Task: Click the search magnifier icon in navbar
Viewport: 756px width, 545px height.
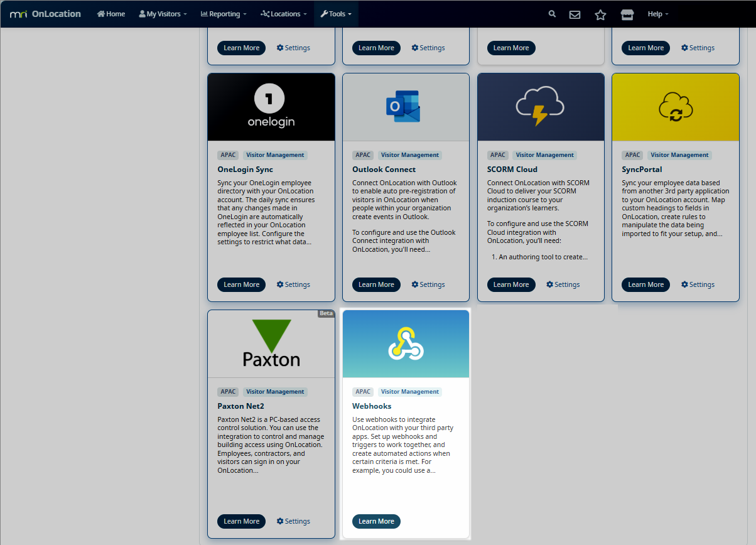Action: point(552,14)
